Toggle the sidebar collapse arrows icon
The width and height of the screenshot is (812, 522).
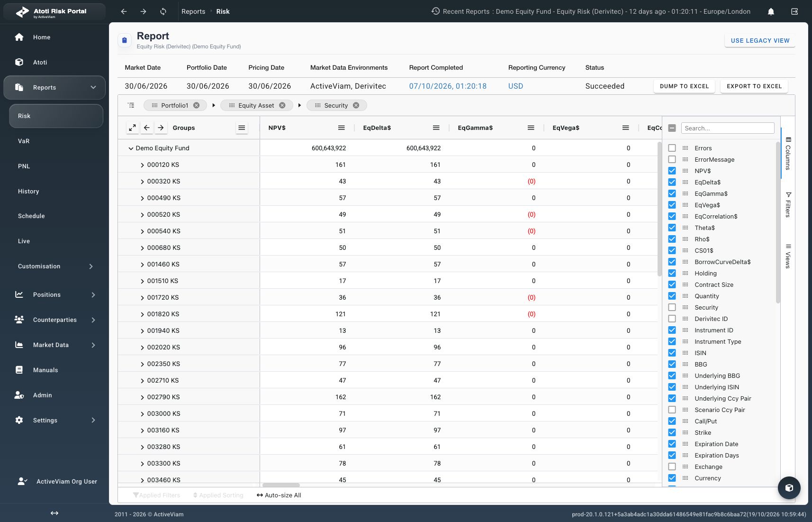pos(54,513)
